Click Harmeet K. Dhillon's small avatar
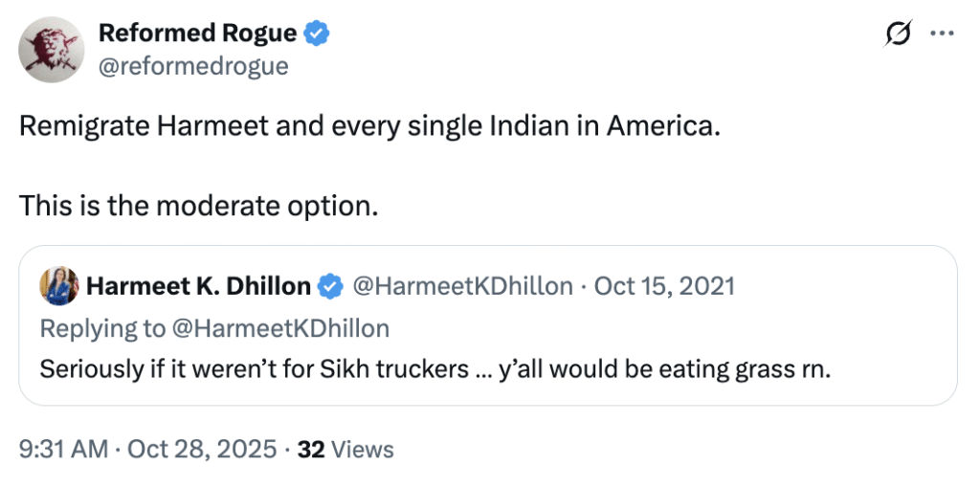 tap(58, 286)
